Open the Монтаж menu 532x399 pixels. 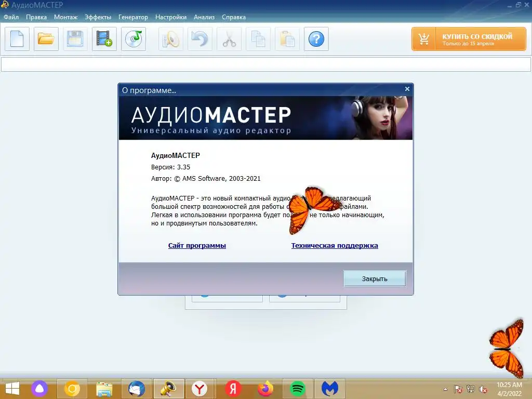[66, 17]
